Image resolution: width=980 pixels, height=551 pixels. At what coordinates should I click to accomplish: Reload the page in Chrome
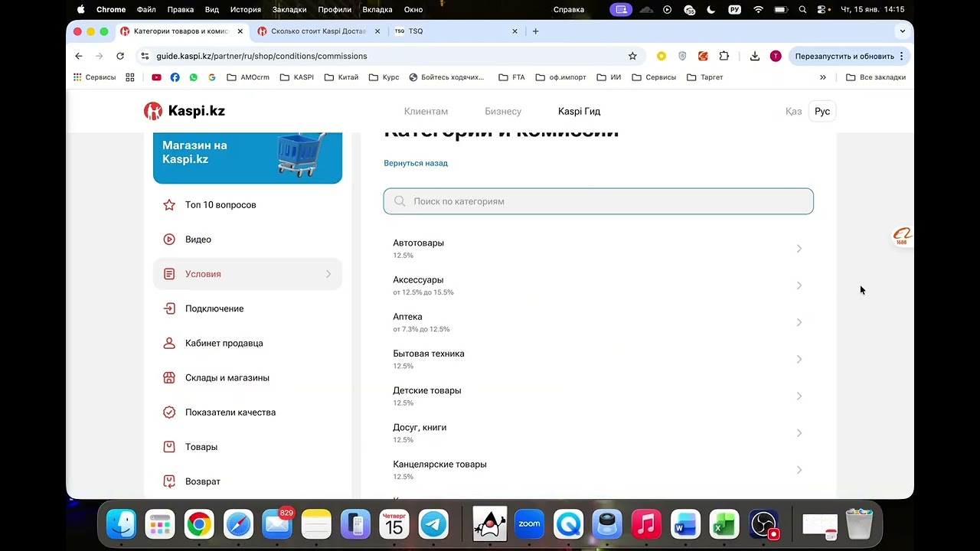tap(120, 56)
